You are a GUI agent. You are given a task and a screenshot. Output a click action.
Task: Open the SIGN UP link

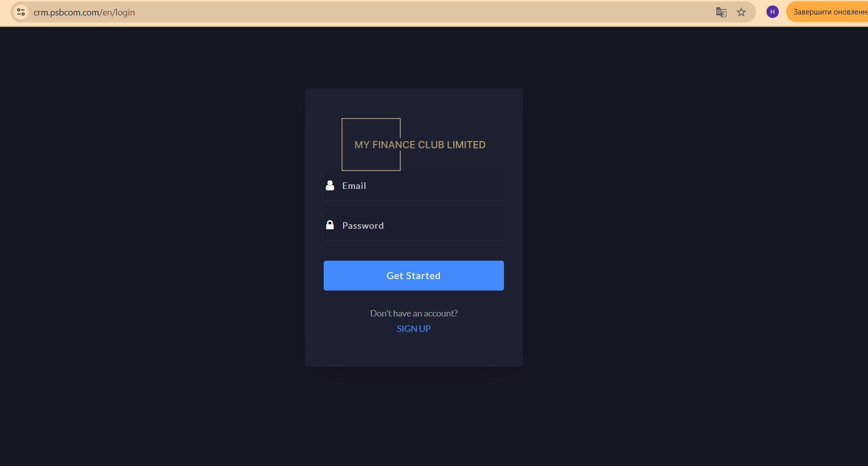pos(414,329)
